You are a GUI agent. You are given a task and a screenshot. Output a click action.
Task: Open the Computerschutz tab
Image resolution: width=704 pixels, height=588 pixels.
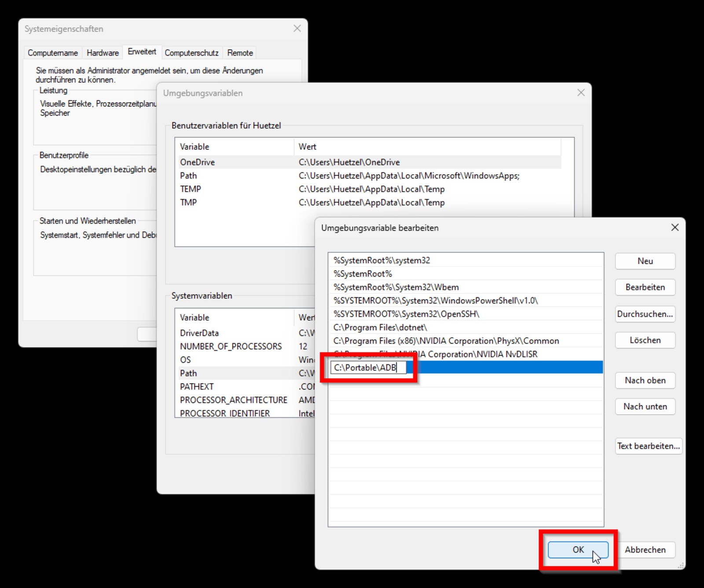pyautogui.click(x=191, y=52)
